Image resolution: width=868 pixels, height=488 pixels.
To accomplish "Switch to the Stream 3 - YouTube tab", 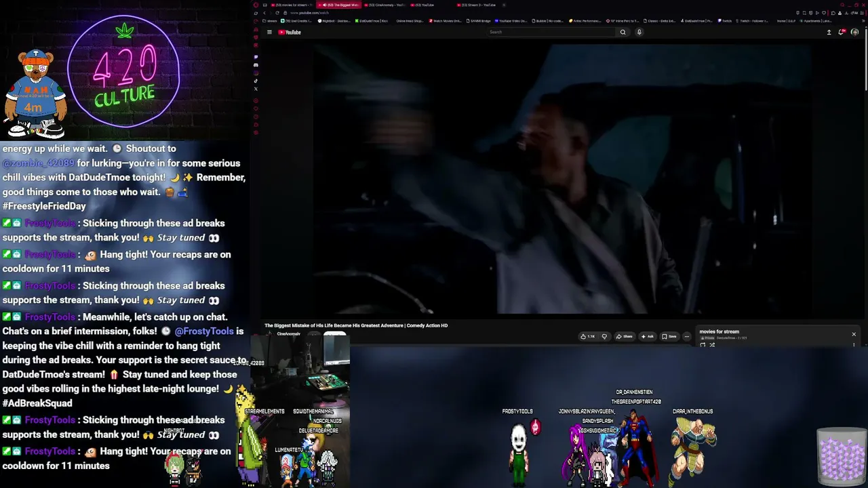I will (477, 5).
